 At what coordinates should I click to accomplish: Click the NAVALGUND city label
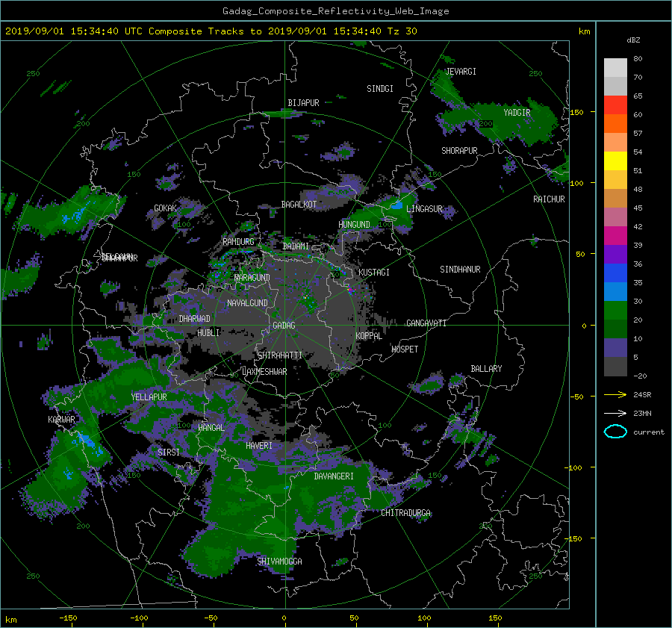(x=247, y=303)
